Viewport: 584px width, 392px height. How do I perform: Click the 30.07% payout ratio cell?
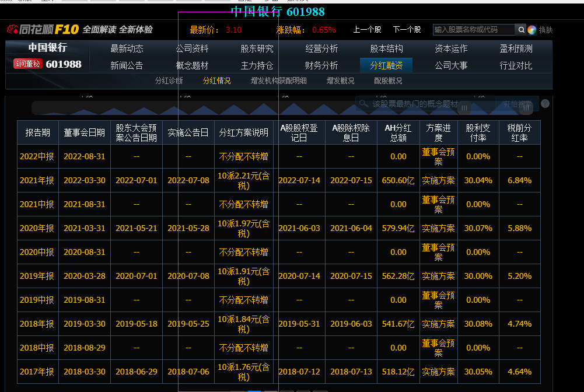[x=478, y=228]
